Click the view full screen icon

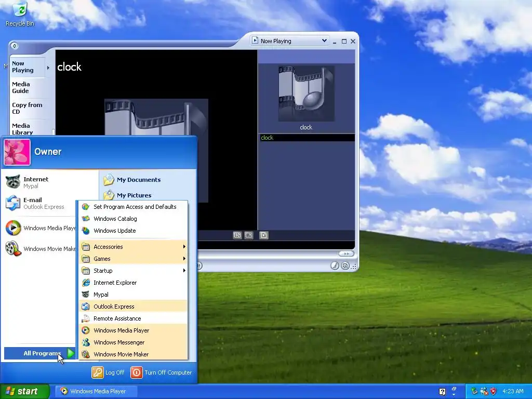tap(249, 235)
